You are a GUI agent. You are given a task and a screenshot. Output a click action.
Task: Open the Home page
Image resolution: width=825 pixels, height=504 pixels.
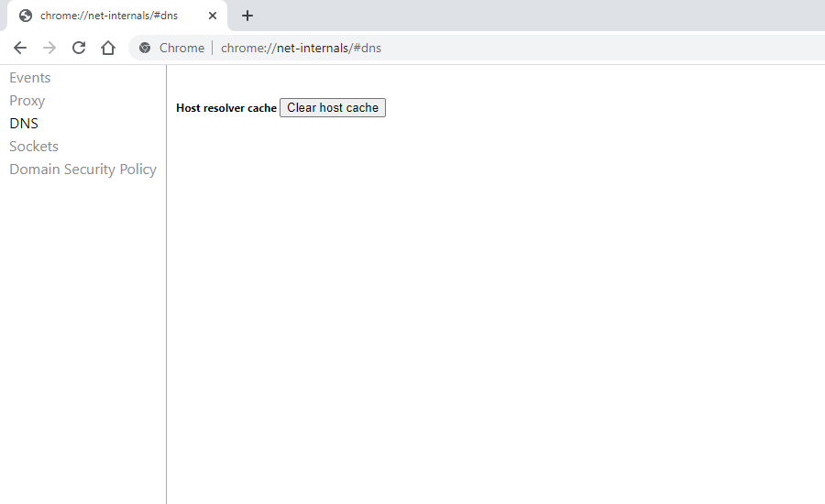click(108, 48)
